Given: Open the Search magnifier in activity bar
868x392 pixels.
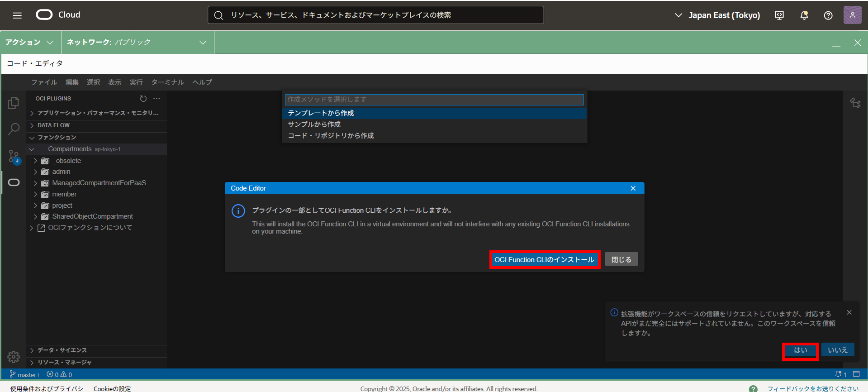Looking at the screenshot, I should coord(14,129).
